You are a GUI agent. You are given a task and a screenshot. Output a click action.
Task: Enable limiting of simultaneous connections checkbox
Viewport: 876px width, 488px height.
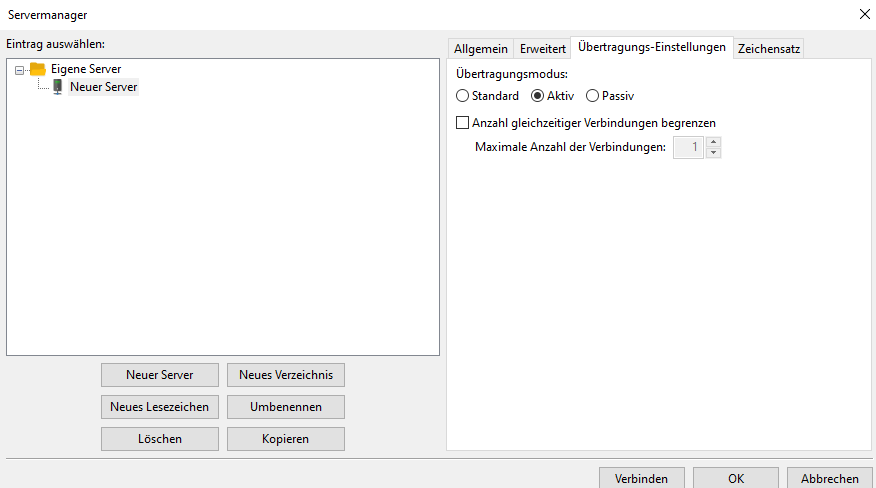coord(462,123)
